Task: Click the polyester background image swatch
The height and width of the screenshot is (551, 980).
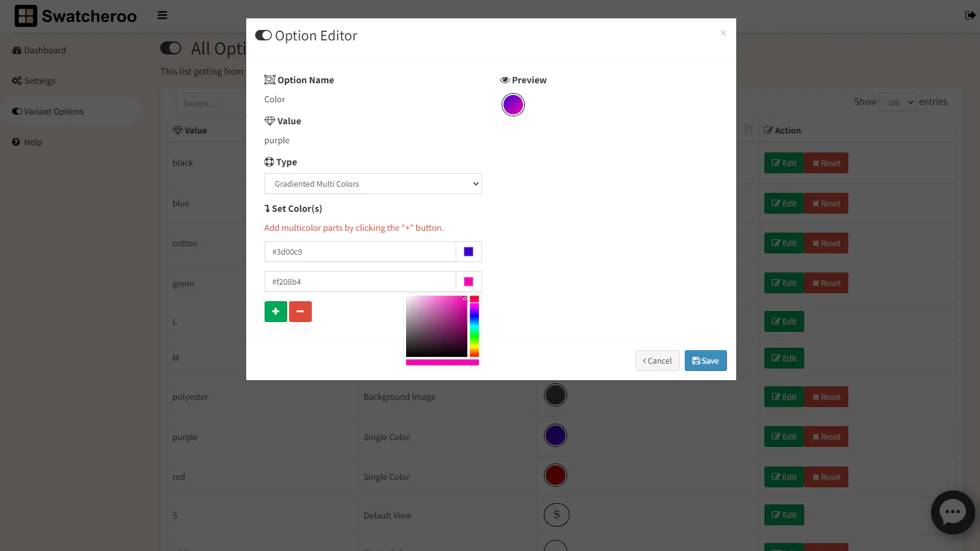Action: point(556,395)
